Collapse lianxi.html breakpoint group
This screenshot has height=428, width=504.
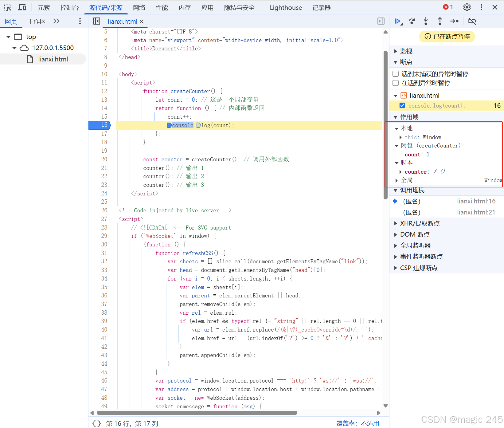pyautogui.click(x=396, y=96)
